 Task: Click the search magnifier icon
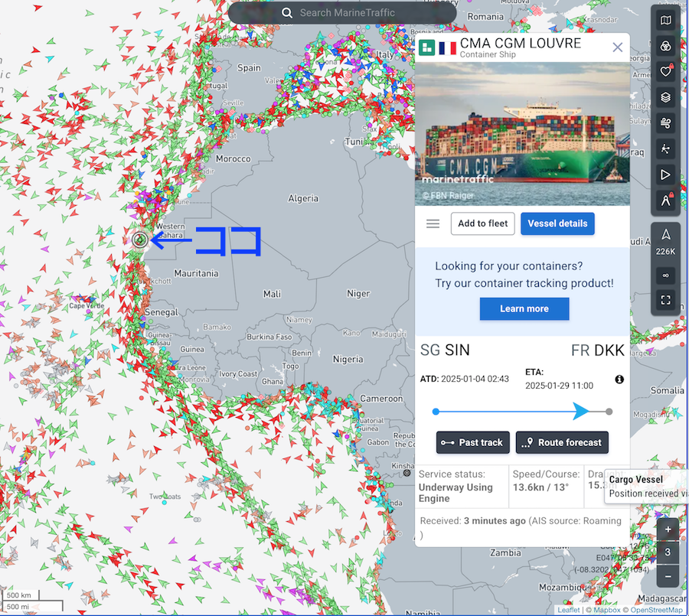pyautogui.click(x=287, y=13)
